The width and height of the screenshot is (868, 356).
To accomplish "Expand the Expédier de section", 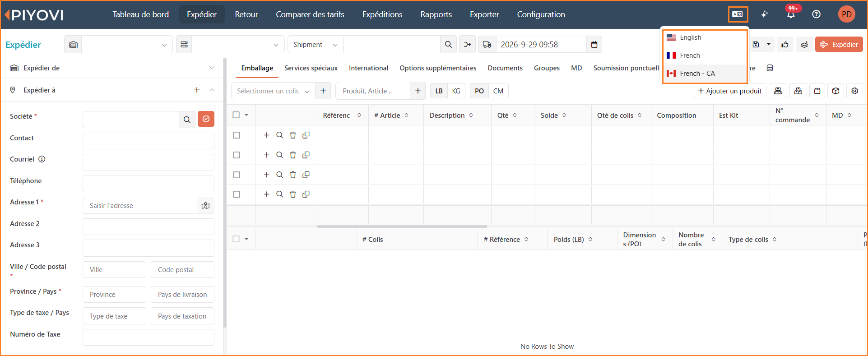I will [x=212, y=68].
